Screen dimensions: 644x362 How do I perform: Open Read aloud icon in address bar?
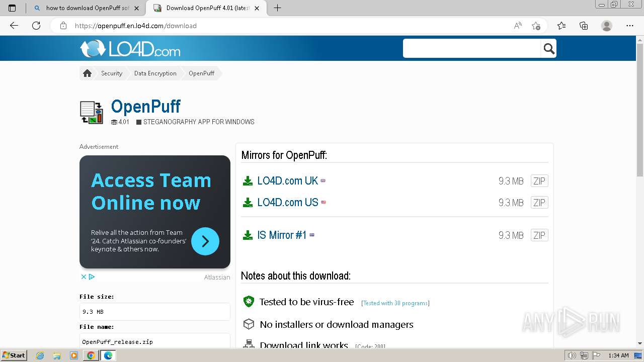tap(518, 26)
